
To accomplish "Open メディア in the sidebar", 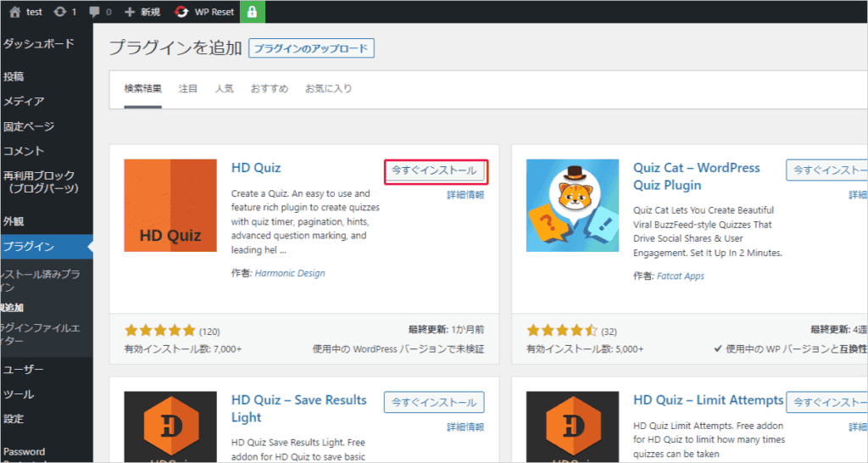I will [x=24, y=102].
